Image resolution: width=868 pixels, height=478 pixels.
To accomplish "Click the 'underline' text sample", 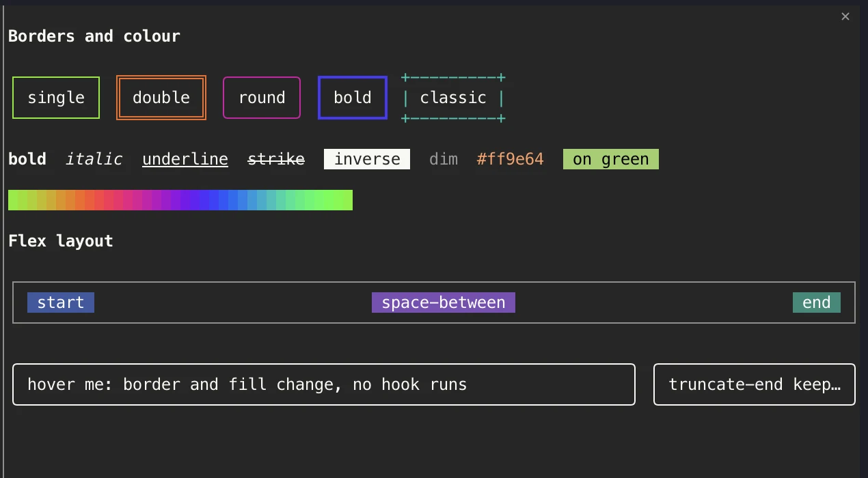I will click(185, 159).
